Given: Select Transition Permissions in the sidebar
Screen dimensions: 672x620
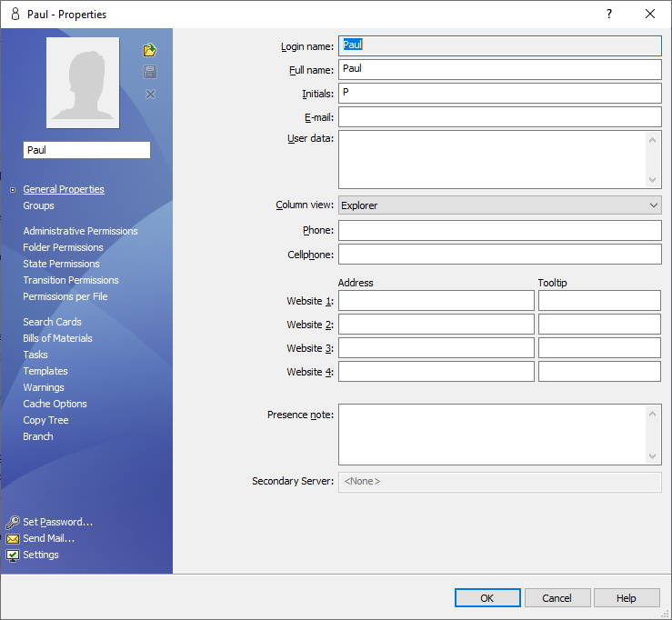Looking at the screenshot, I should 71,280.
